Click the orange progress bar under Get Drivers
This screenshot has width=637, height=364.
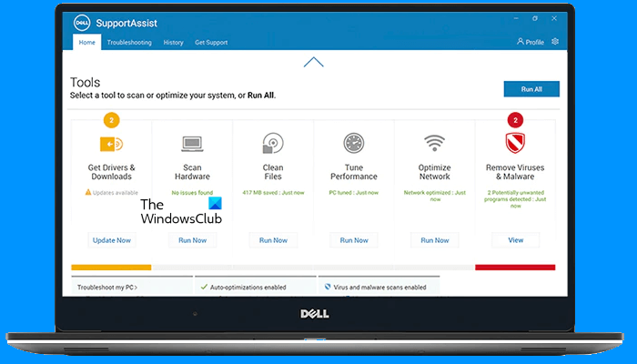point(111,268)
